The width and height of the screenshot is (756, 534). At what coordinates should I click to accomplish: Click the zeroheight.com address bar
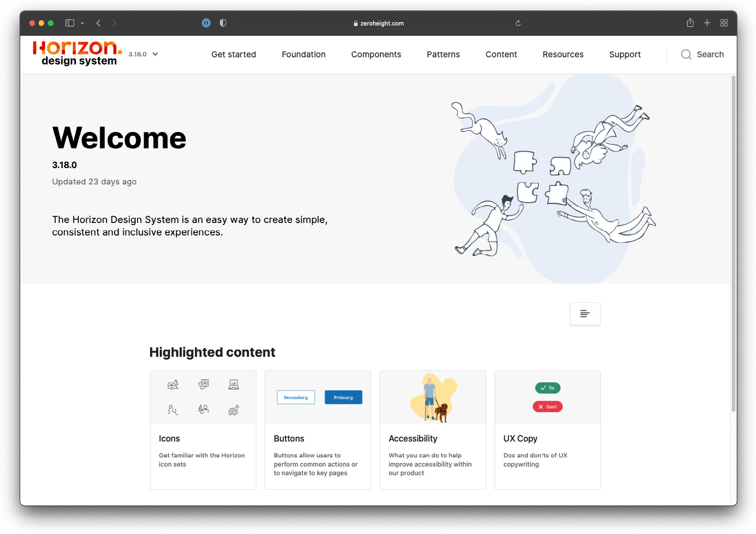(x=379, y=23)
